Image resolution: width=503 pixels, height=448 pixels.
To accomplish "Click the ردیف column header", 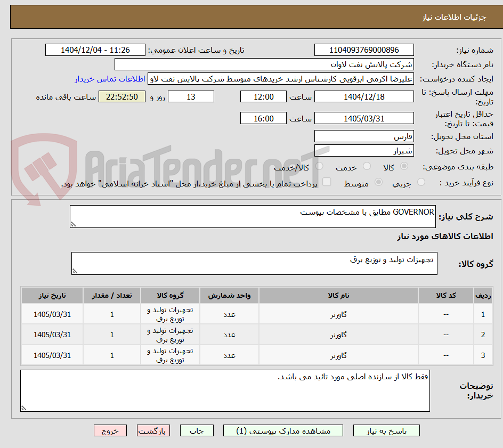I will [483, 295].
